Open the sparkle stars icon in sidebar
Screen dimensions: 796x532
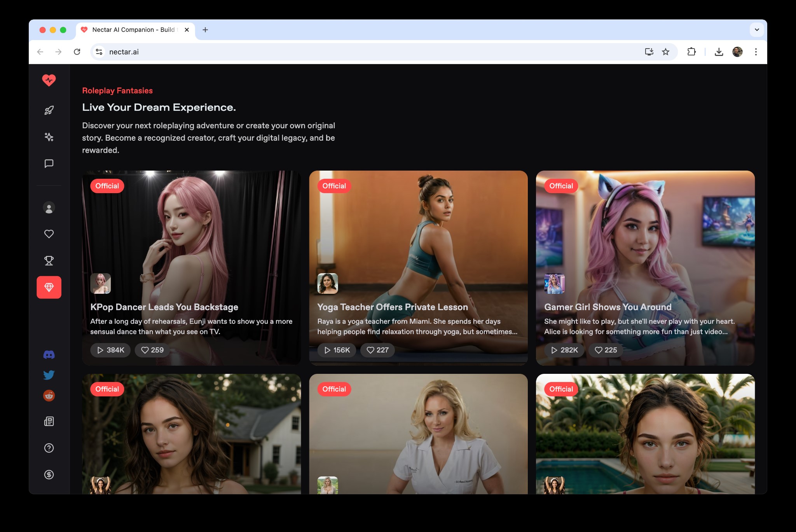pyautogui.click(x=49, y=137)
